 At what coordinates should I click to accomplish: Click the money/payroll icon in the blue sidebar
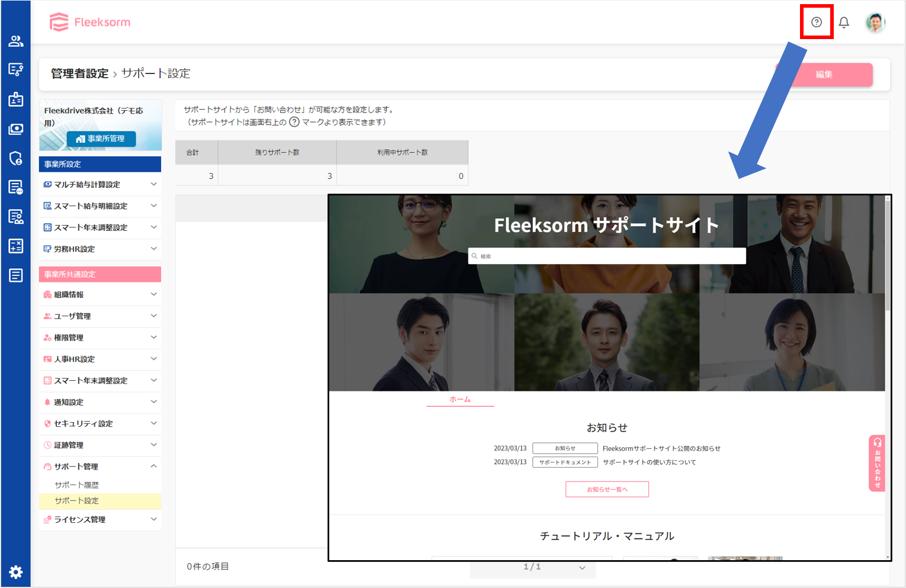tap(15, 128)
